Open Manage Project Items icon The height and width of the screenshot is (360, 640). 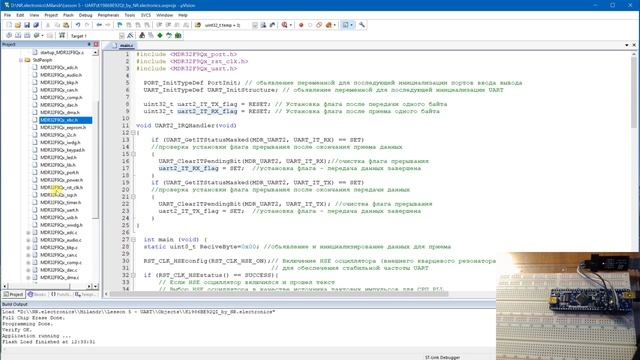[x=142, y=36]
